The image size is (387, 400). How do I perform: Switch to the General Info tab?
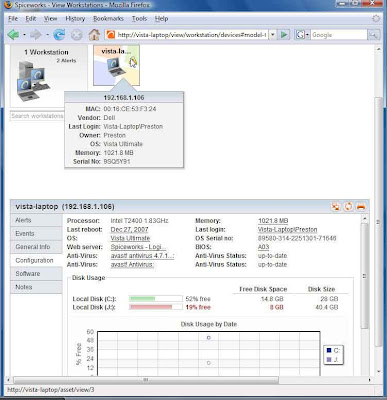(36, 247)
